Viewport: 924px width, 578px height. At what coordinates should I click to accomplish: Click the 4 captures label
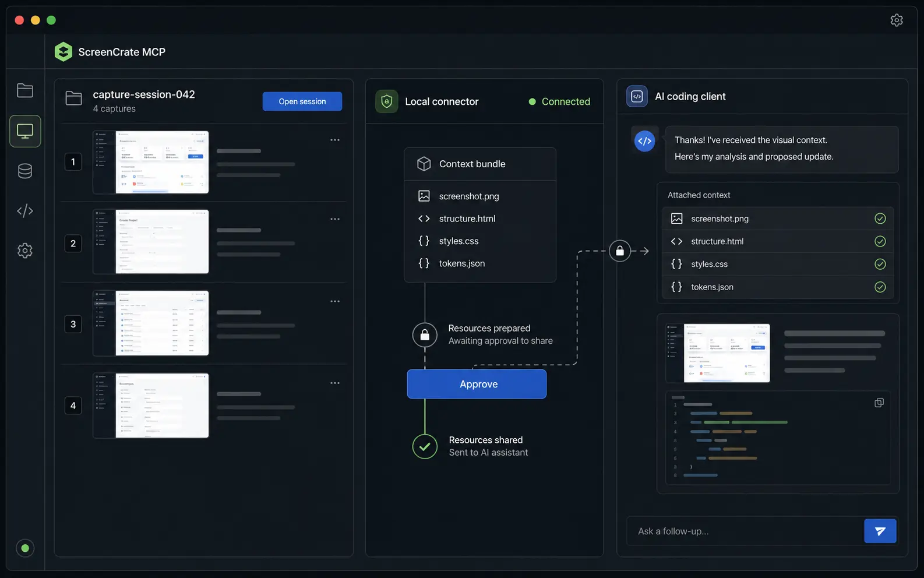click(114, 109)
